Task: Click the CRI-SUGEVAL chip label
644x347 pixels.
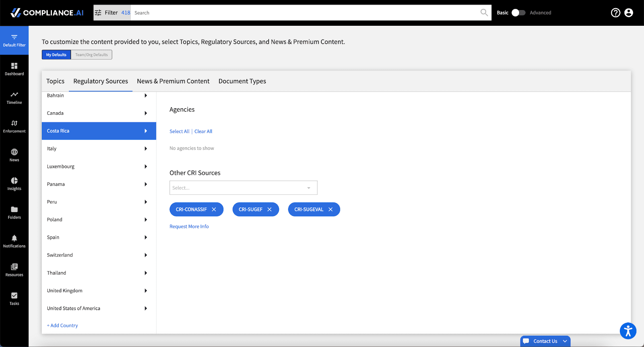Action: coord(309,209)
